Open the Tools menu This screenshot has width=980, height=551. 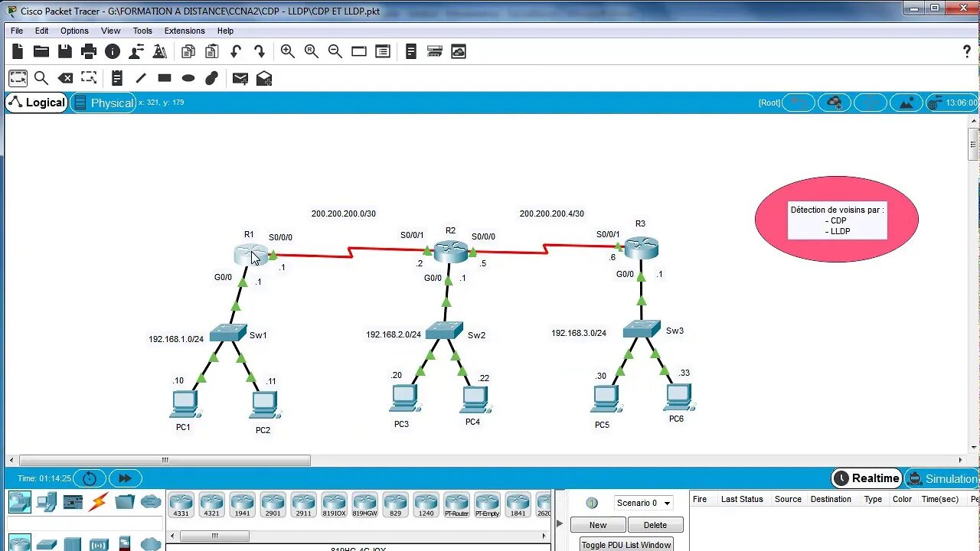click(142, 31)
